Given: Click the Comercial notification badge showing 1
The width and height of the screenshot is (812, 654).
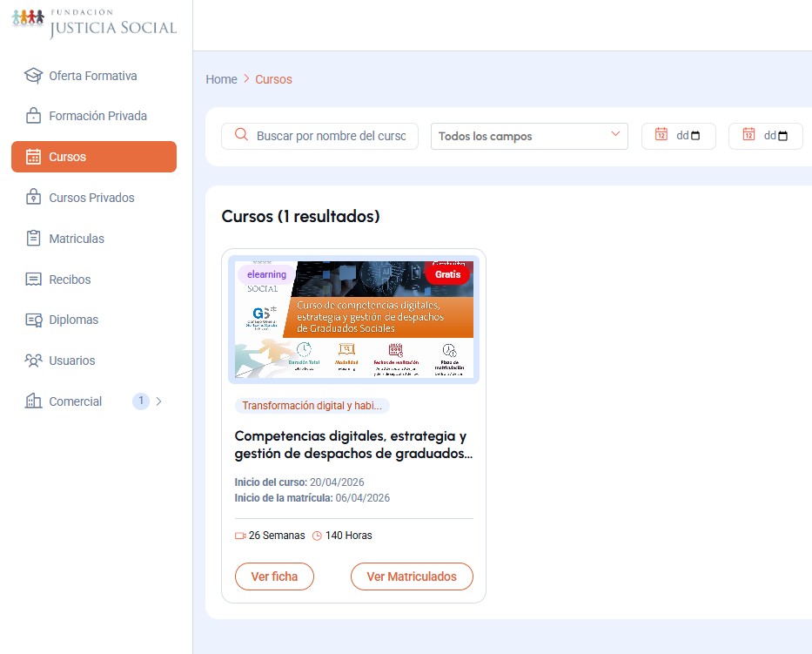Looking at the screenshot, I should (x=141, y=401).
